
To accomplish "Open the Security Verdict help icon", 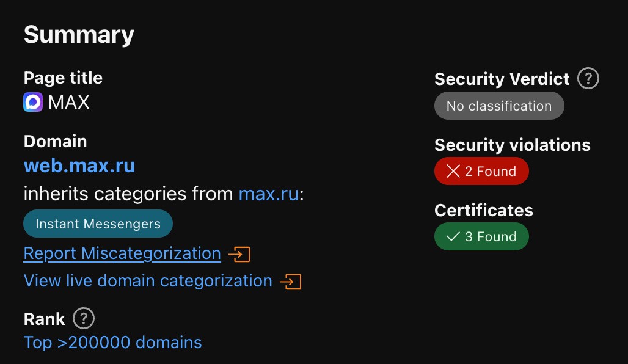I will (588, 78).
